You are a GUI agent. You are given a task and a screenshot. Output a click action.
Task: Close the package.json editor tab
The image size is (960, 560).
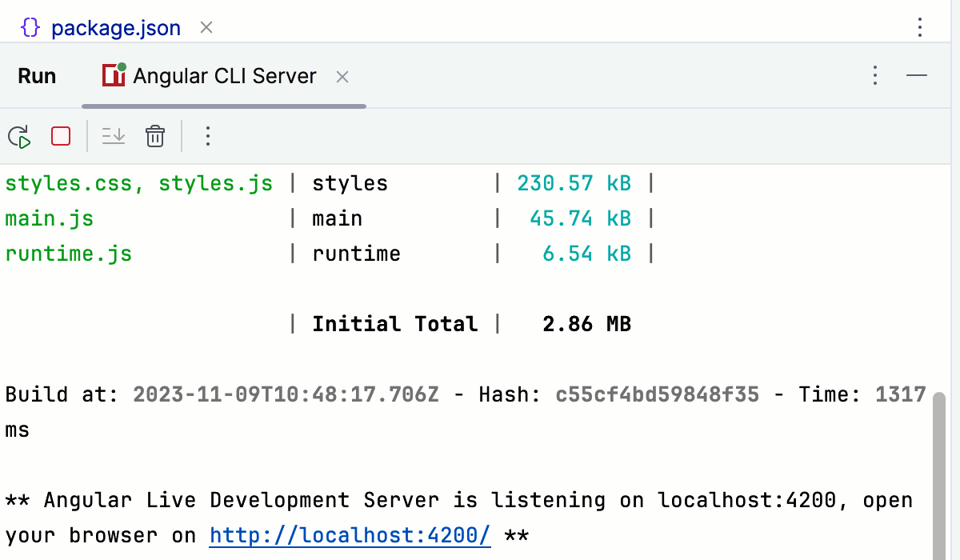(x=206, y=27)
